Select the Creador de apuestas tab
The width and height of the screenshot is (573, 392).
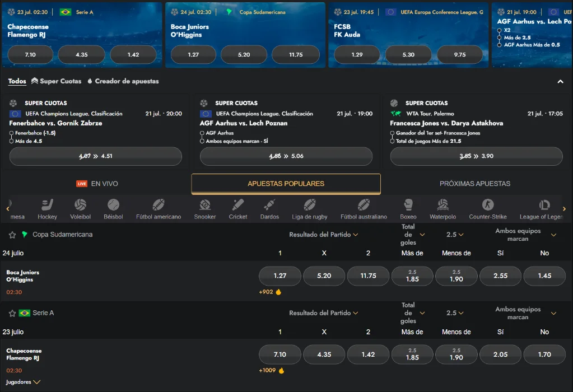pos(123,81)
